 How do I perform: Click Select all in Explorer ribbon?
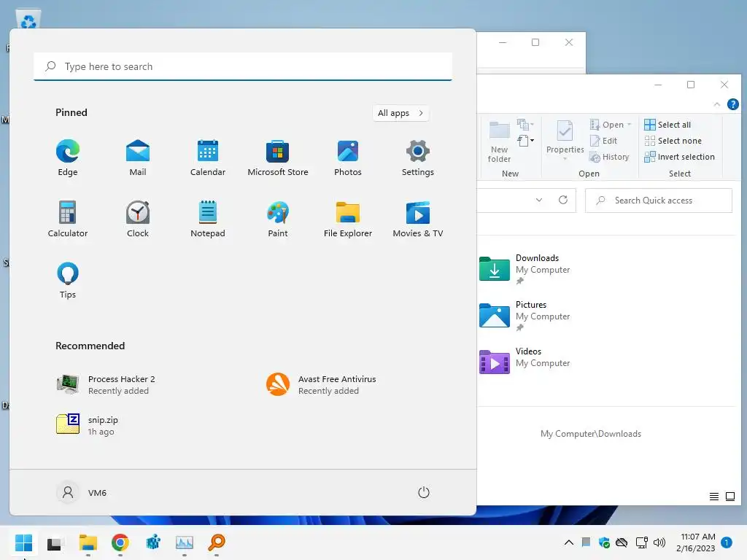667,125
